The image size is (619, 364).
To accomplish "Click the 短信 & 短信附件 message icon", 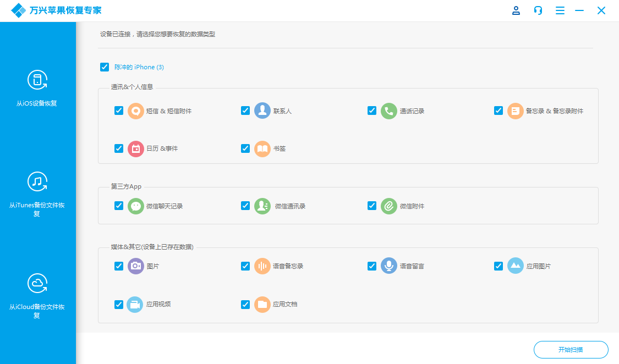I will click(136, 111).
